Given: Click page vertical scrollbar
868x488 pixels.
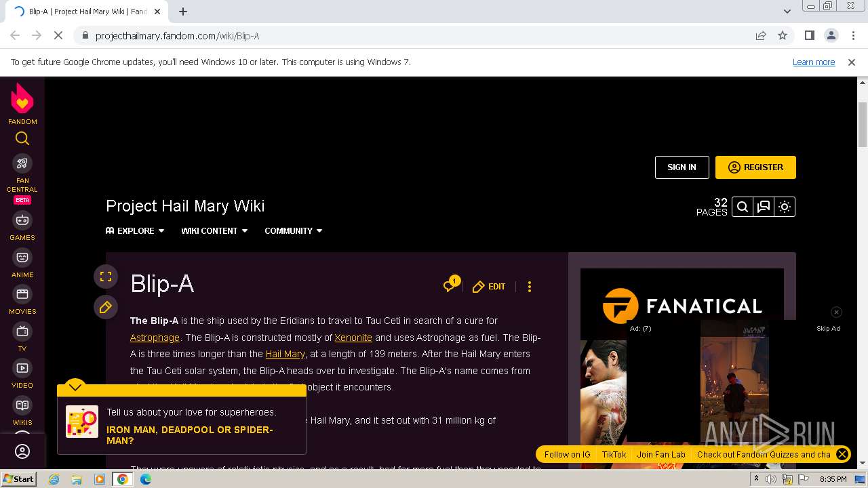Looking at the screenshot, I should tap(863, 124).
